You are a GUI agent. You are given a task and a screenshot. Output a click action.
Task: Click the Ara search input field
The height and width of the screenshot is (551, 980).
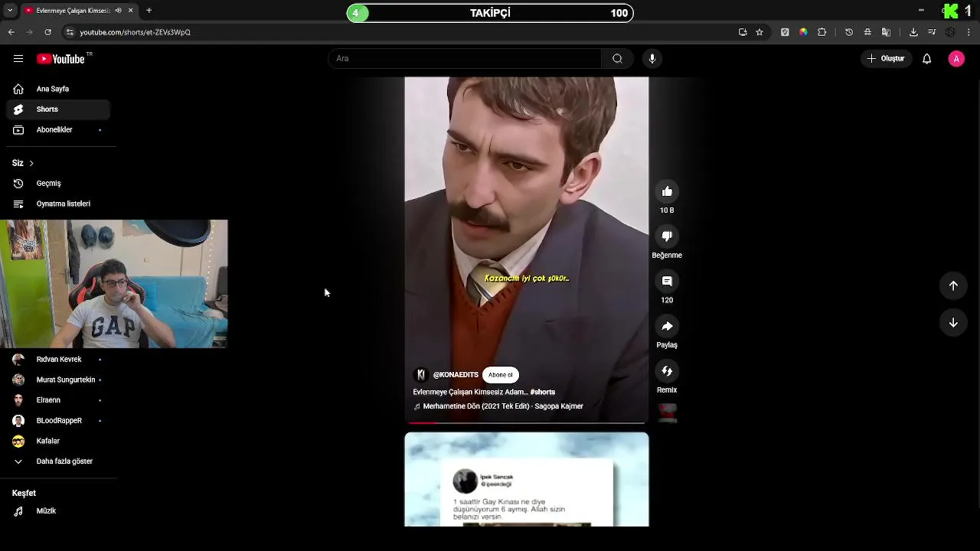pyautogui.click(x=465, y=59)
